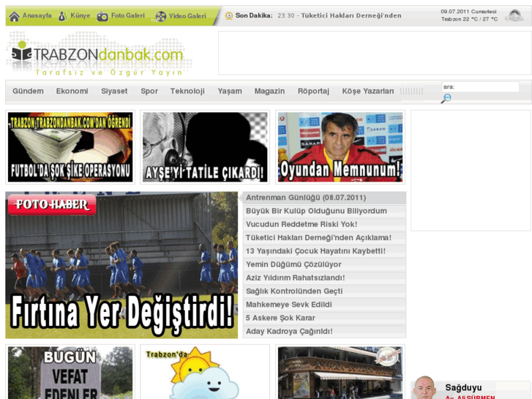Click the TRABZONdanbak.com logo
The image size is (532, 399).
pyautogui.click(x=98, y=54)
